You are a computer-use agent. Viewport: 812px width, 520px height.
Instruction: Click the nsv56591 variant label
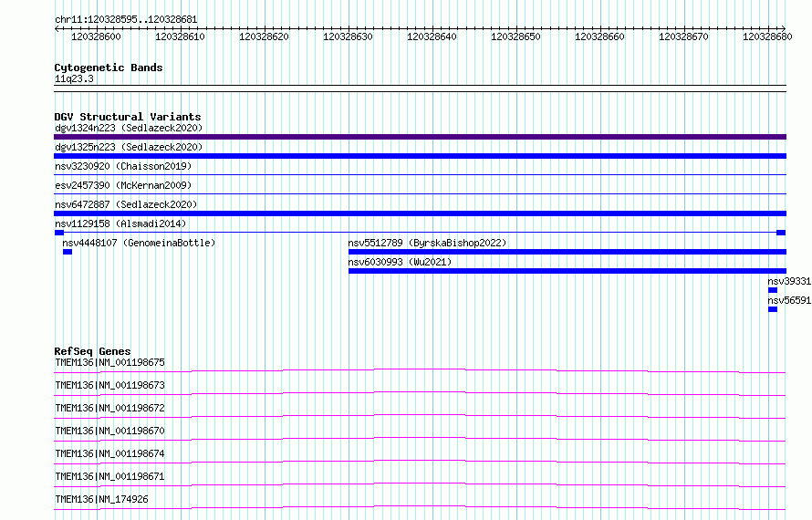click(789, 300)
